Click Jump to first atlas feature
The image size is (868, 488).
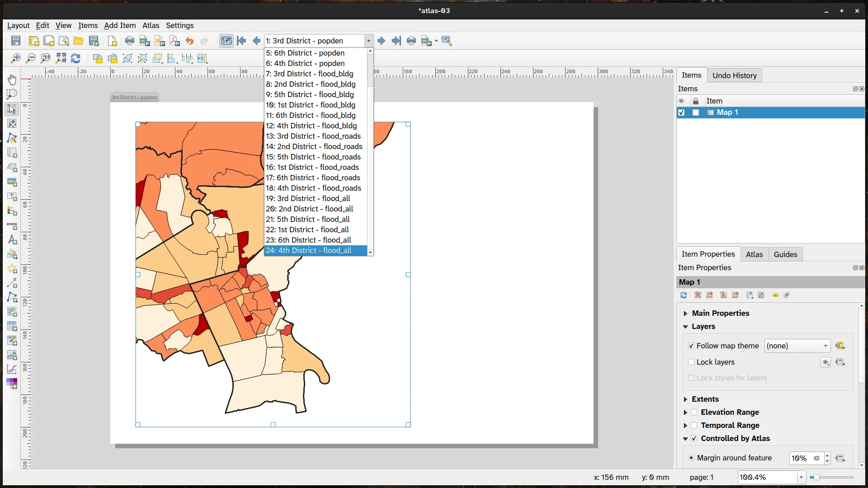(241, 41)
